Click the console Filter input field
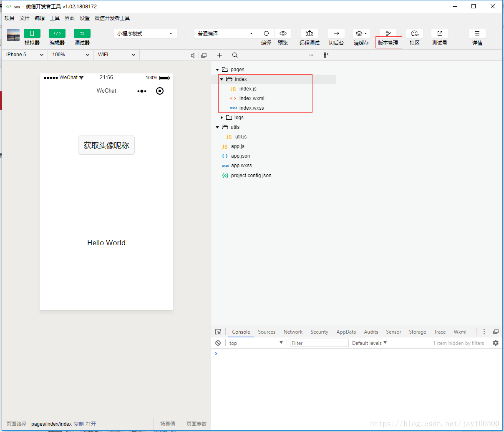The height and width of the screenshot is (432, 504). pyautogui.click(x=319, y=343)
